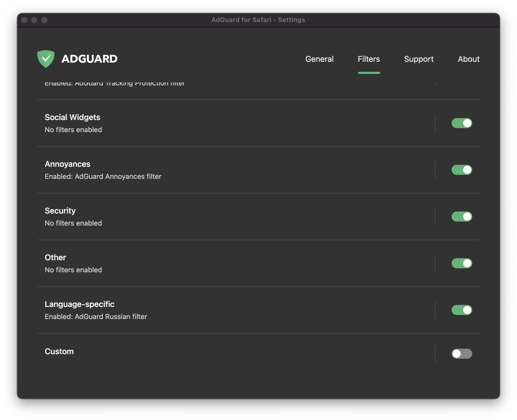Image resolution: width=517 pixels, height=420 pixels.
Task: Minimize the AdGuard Settings window
Action: coord(34,20)
